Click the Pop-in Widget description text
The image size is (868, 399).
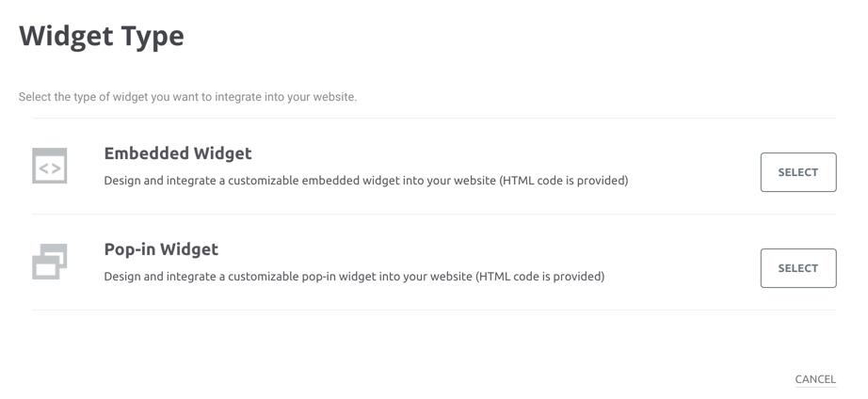(x=354, y=276)
